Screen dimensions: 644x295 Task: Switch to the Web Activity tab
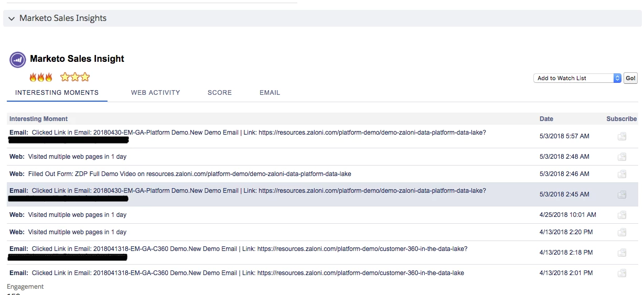tap(156, 93)
